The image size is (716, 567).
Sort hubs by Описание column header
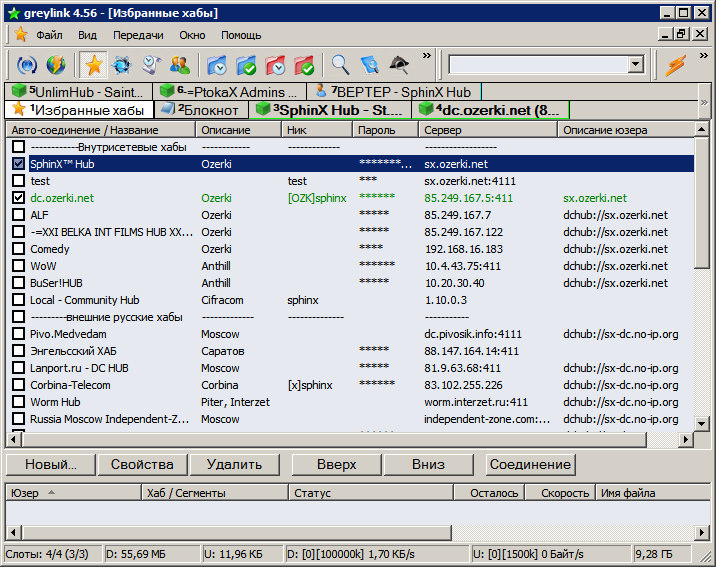(x=238, y=130)
